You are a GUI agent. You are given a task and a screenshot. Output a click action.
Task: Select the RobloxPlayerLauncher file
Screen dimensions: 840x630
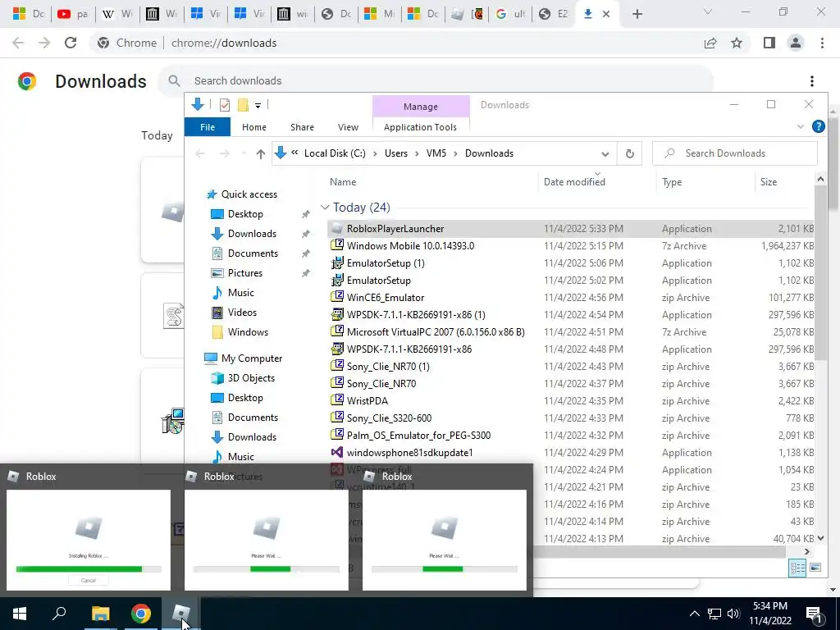570,229
